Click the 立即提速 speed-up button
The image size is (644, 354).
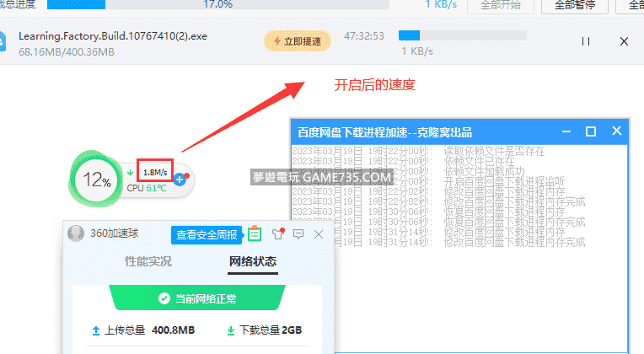click(298, 41)
